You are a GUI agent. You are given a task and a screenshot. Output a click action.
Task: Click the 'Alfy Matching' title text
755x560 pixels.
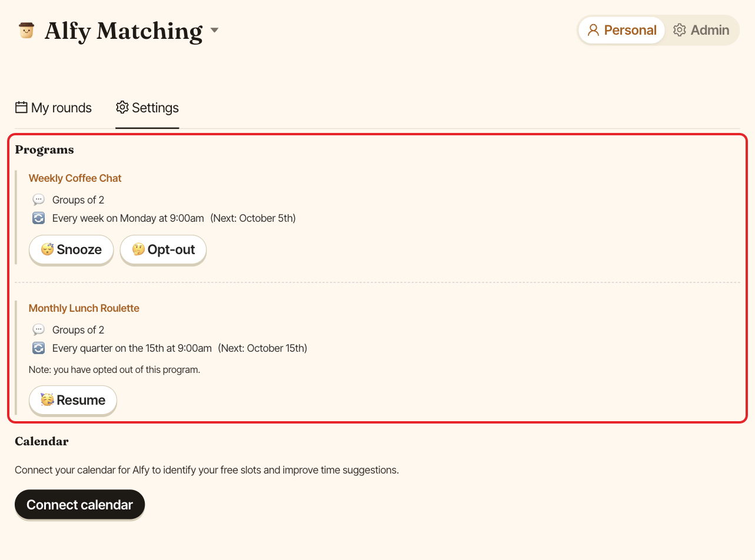click(124, 31)
